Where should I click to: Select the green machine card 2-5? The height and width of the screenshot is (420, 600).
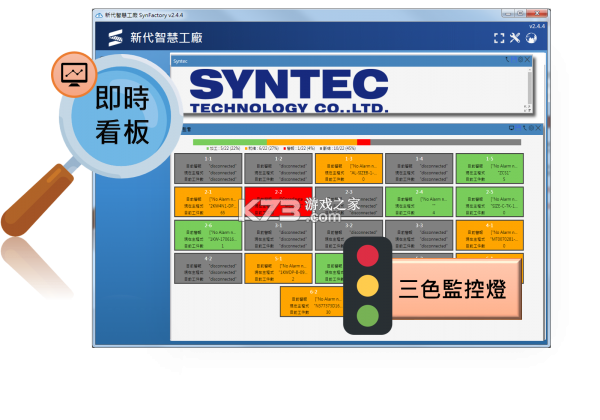click(490, 202)
